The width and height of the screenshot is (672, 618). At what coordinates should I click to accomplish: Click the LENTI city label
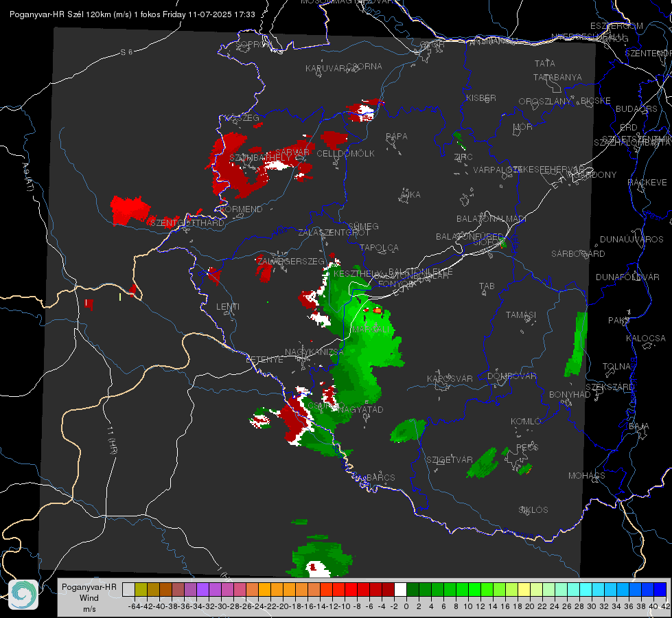click(x=228, y=307)
